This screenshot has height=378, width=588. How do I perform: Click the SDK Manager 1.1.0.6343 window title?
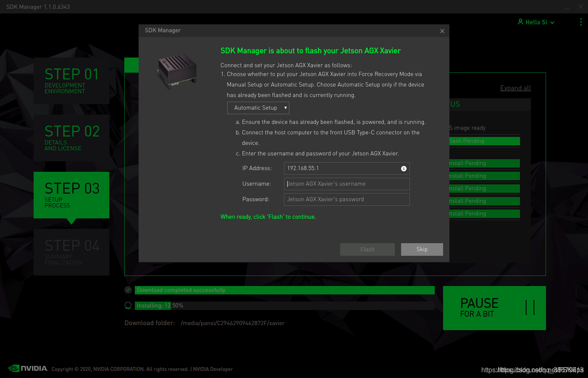click(38, 7)
